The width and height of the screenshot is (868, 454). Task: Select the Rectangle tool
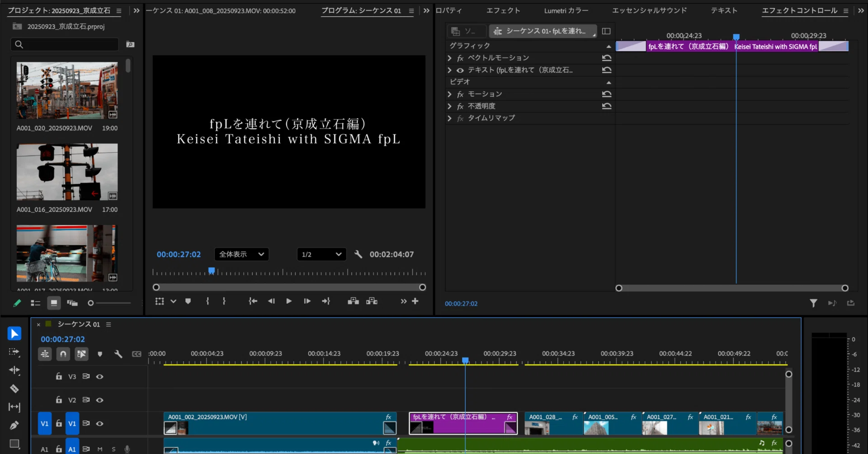14,444
